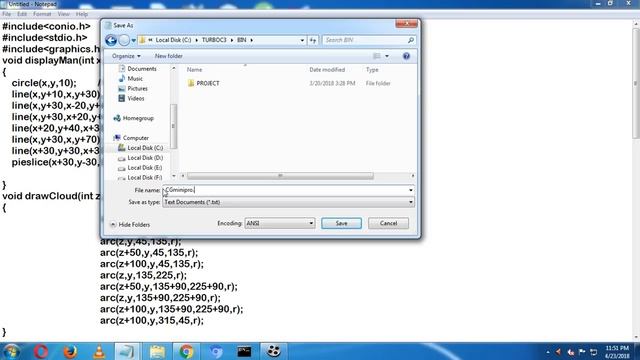Open Opera from the taskbar
This screenshot has height=360, width=640.
[x=41, y=351]
